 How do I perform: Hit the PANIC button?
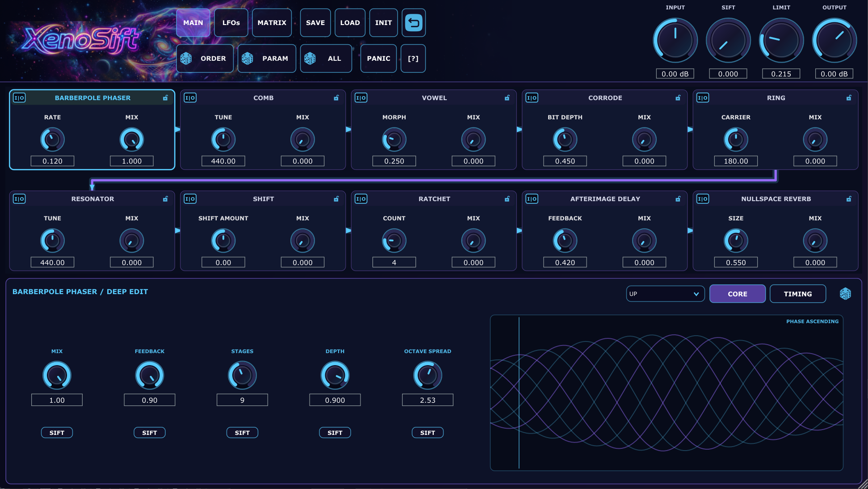378,59
